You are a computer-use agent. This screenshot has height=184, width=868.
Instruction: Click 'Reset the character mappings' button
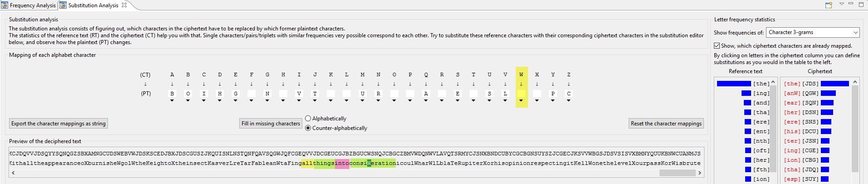click(x=666, y=124)
